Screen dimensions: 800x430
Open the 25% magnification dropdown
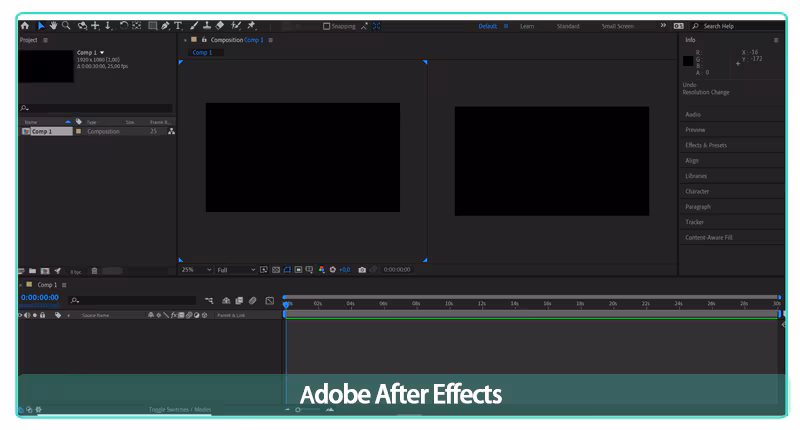tap(196, 270)
